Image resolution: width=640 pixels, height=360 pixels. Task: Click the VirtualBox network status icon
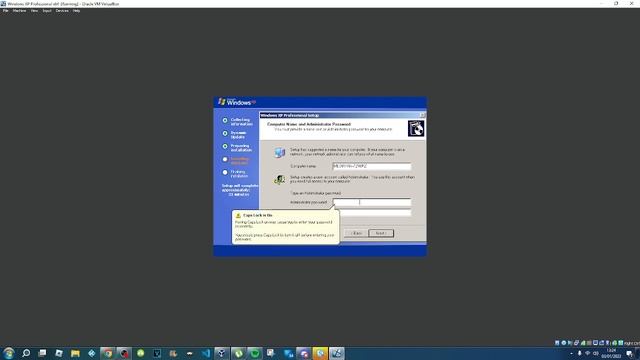[x=576, y=343]
